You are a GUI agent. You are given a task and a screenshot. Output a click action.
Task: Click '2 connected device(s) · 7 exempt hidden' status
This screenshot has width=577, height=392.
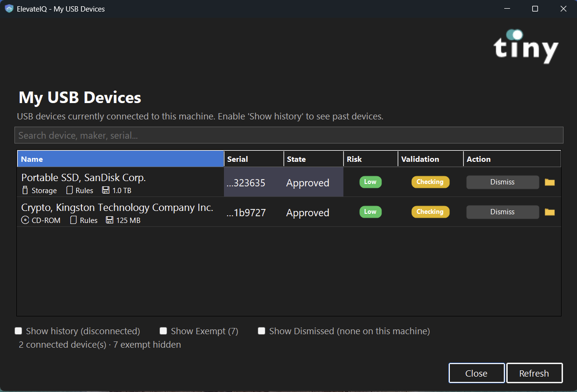click(100, 344)
